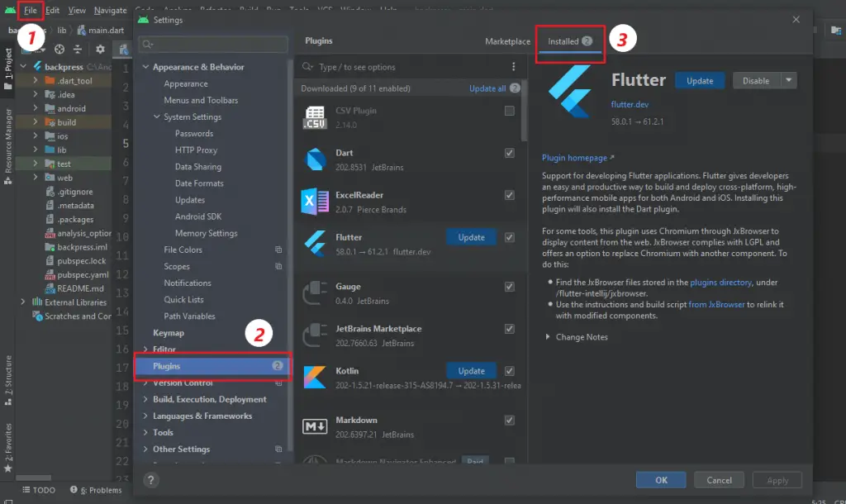
Task: Expand the android folder in project tree
Action: click(36, 108)
